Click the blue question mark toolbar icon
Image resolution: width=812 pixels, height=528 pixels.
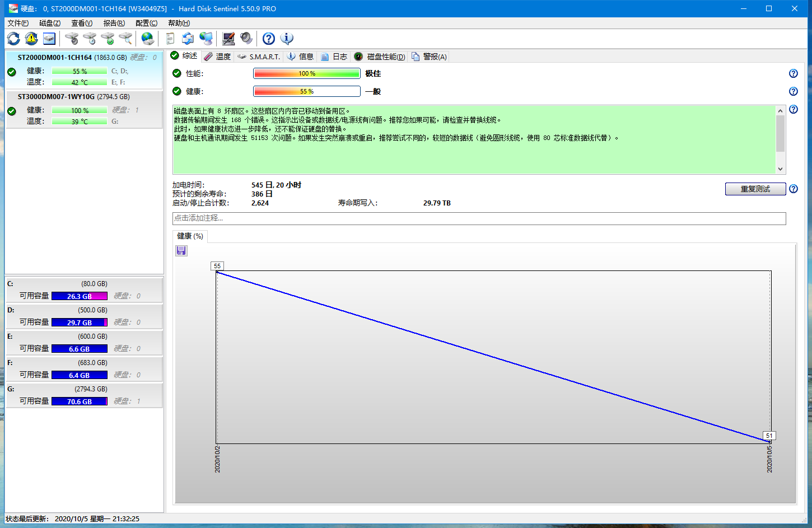[x=269, y=39]
